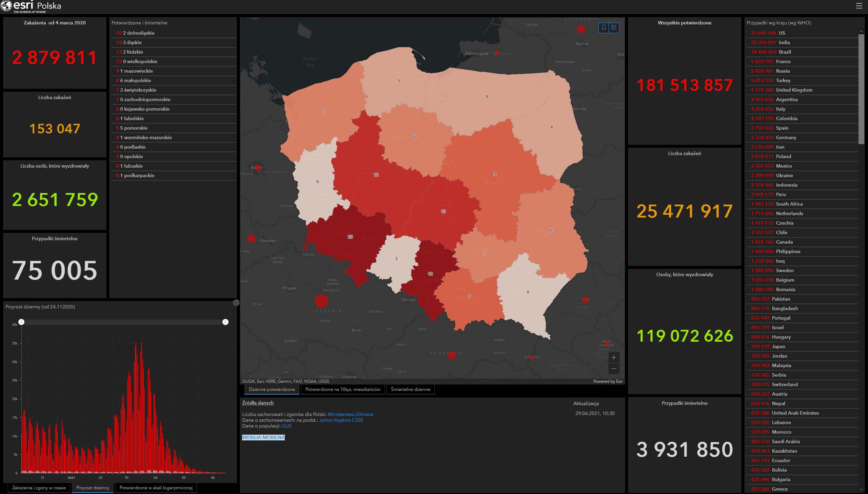The height and width of the screenshot is (494, 868).
Task: Open the Ministerstwo Zdrowia link
Action: coord(350,414)
